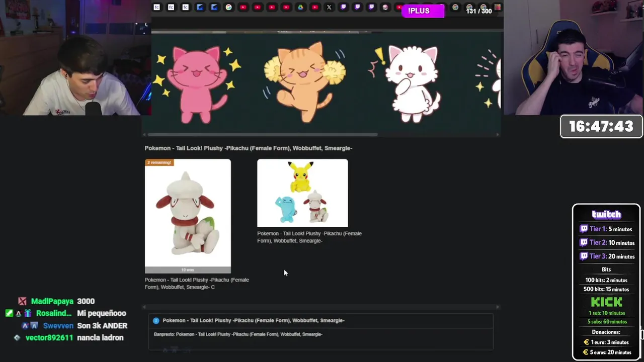Click the Twitch logo in the overlay panel
The image size is (644, 362).
coord(606,215)
